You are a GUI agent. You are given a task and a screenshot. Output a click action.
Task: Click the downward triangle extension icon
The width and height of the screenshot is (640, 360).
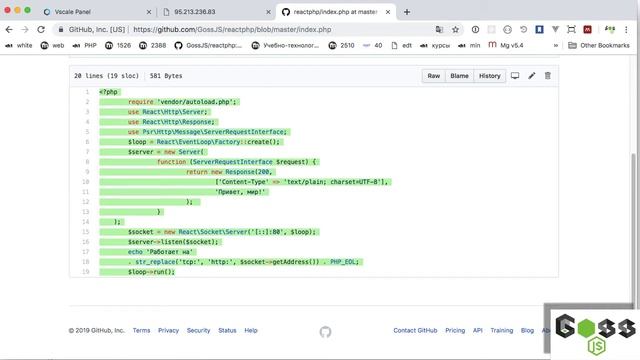[x=555, y=29]
